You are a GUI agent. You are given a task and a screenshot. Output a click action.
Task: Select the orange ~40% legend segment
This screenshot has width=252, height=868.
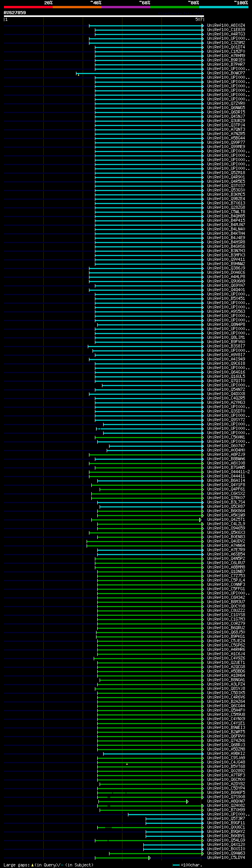77,7
